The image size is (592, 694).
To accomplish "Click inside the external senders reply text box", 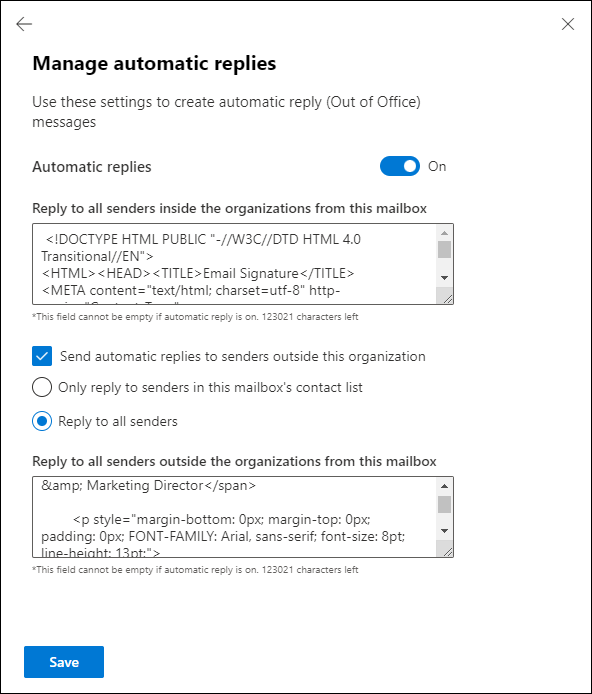I will [x=234, y=517].
